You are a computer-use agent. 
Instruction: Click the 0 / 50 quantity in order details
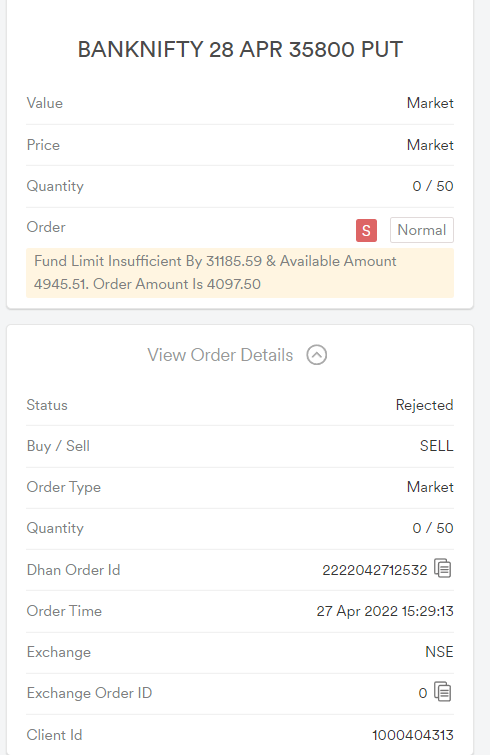433,528
